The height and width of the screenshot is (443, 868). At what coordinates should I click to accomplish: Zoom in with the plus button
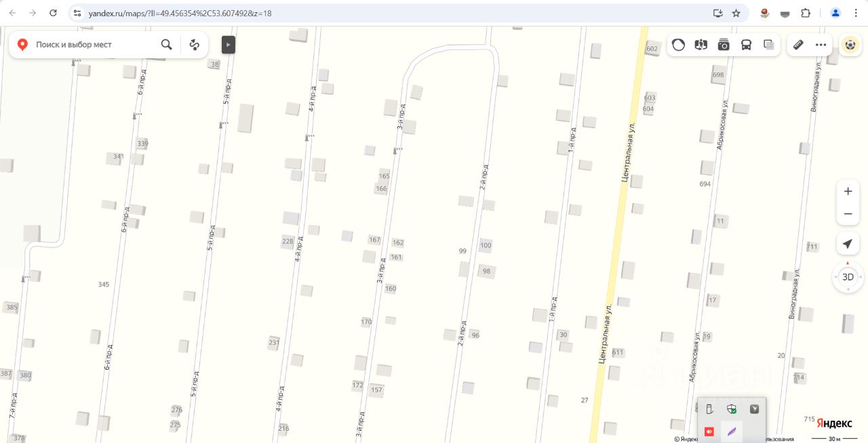click(x=848, y=192)
